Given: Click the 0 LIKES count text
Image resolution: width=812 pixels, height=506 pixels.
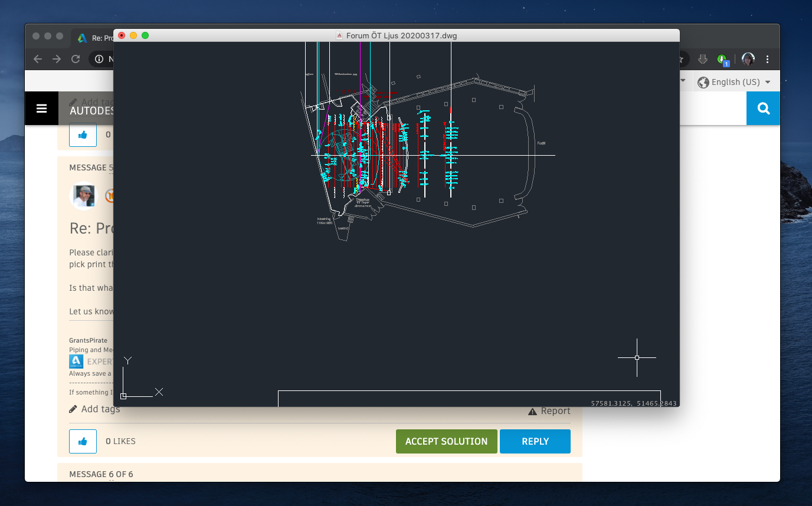Looking at the screenshot, I should tap(120, 441).
